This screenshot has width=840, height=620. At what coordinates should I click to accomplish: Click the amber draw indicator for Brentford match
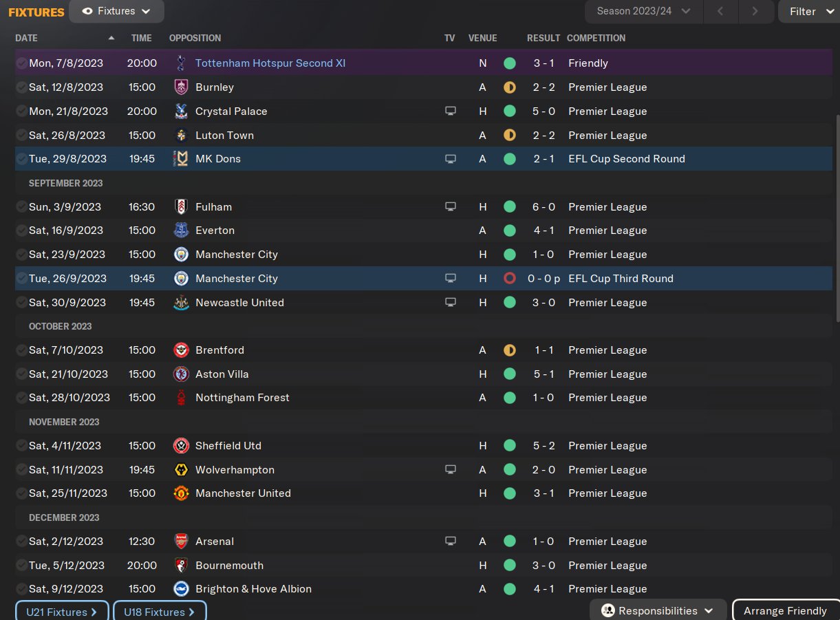[x=510, y=350]
